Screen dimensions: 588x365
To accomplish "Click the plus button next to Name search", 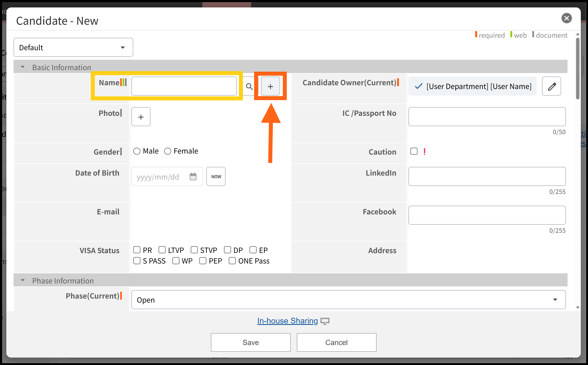I will (x=270, y=86).
